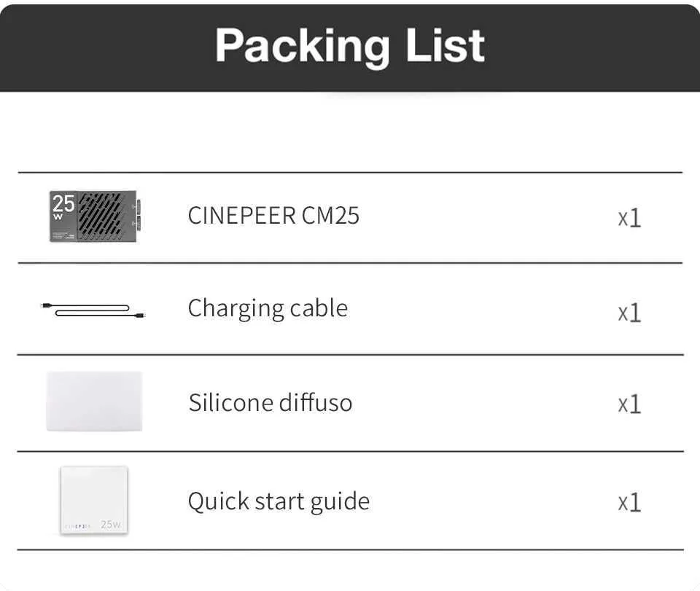Click the Silicone diffuso item label

point(270,402)
